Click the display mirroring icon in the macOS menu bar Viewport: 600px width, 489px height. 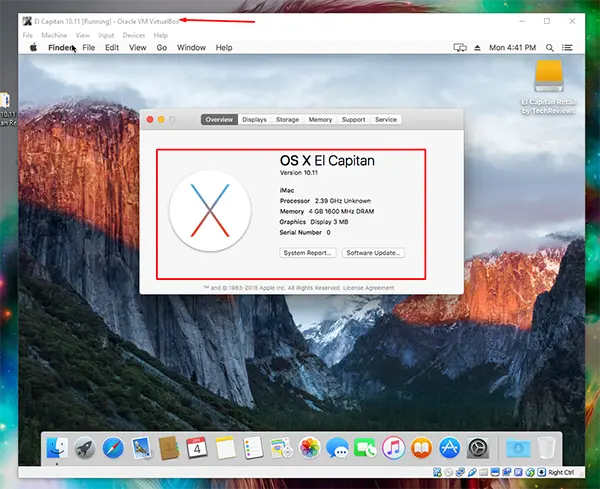pos(460,48)
